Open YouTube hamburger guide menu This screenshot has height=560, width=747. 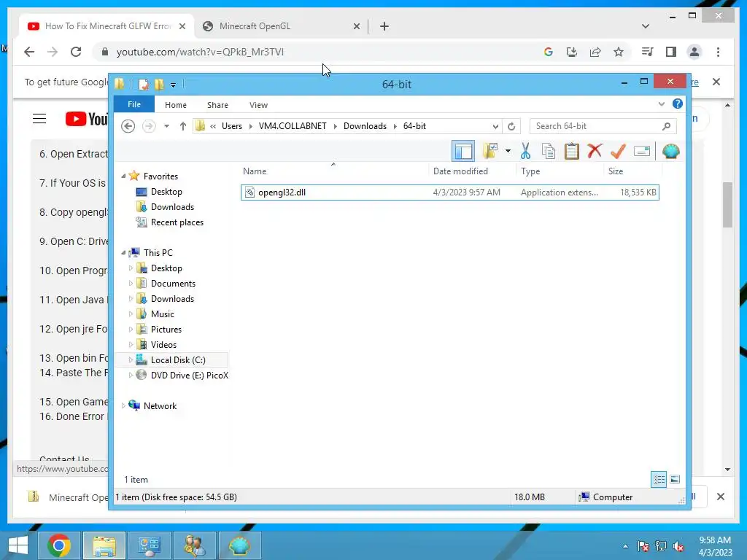(39, 119)
